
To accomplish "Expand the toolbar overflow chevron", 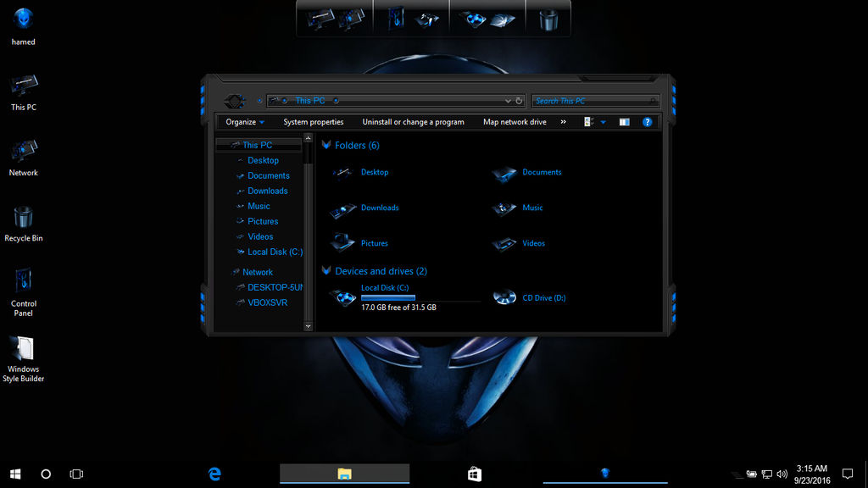I will (561, 121).
